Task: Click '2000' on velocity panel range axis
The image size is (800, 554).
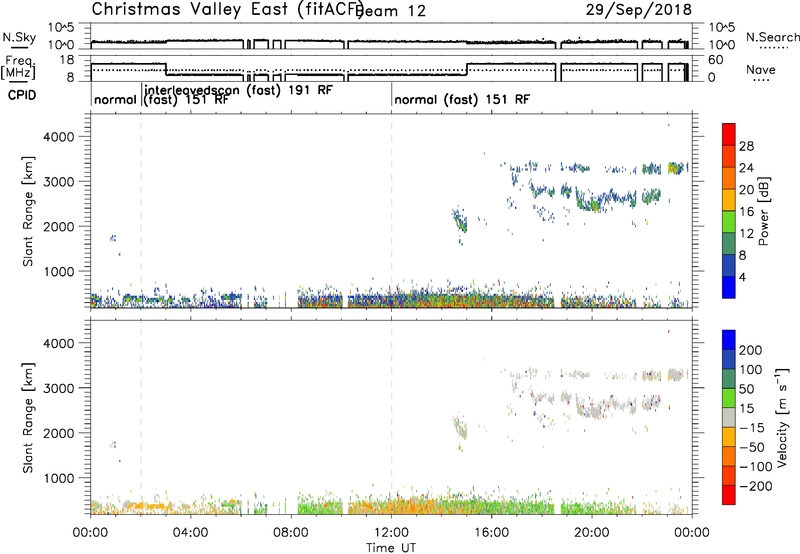Action: (x=58, y=433)
